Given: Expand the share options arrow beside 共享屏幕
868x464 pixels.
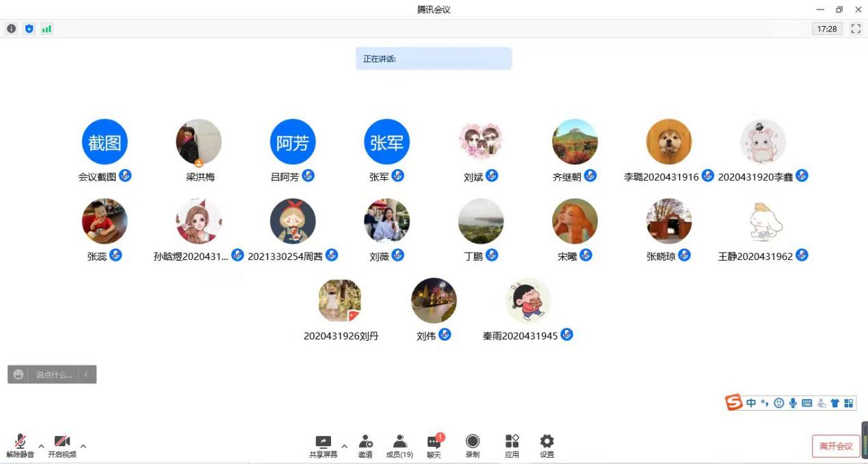Looking at the screenshot, I should tap(344, 446).
